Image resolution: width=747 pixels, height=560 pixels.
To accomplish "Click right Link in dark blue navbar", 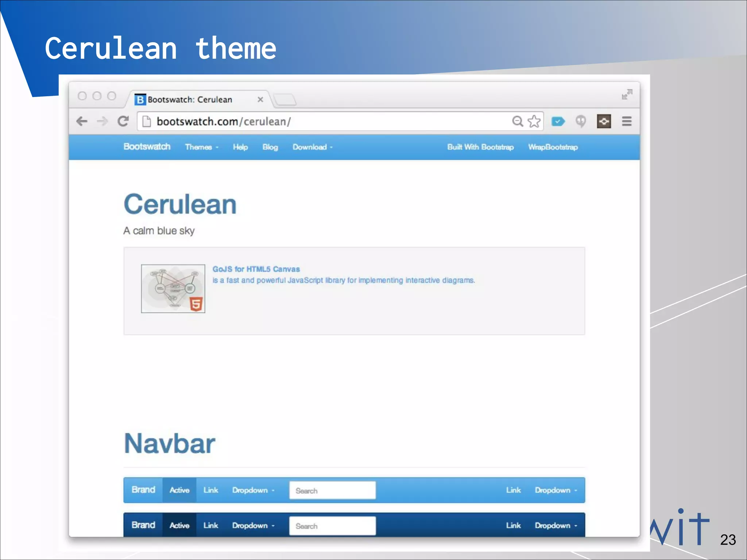I will point(513,525).
